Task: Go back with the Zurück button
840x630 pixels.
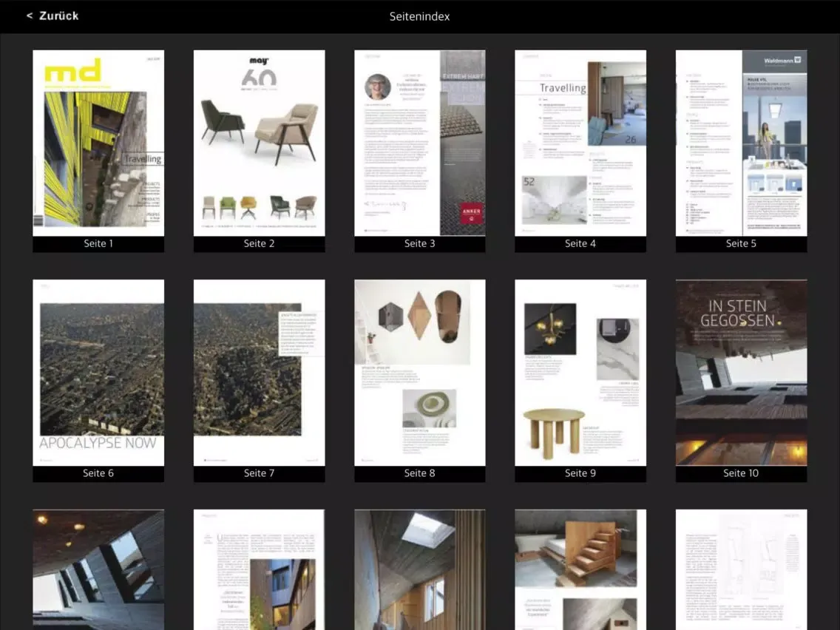Action: point(52,16)
